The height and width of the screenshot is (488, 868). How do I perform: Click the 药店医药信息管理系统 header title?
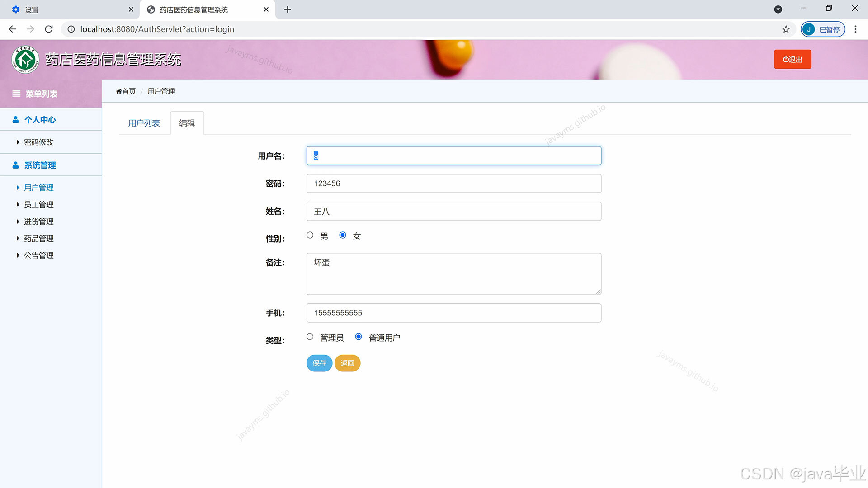113,60
